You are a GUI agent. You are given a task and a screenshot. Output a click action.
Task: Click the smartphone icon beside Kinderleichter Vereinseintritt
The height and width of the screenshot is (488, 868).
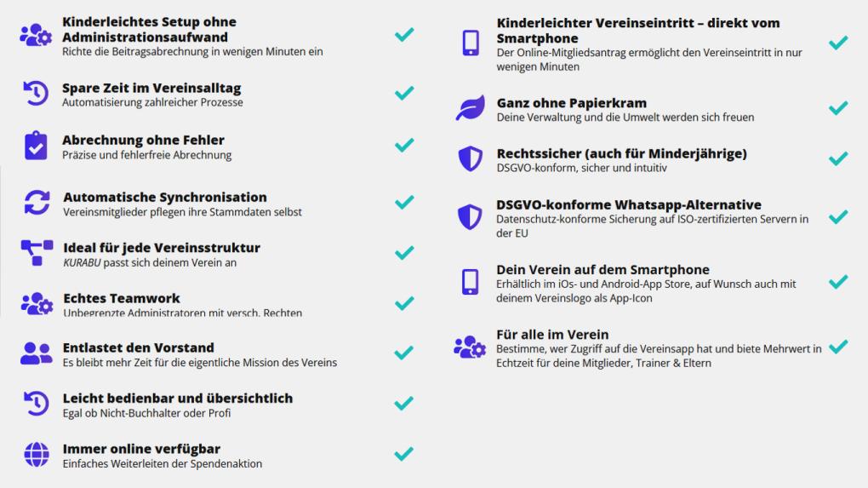tap(471, 43)
